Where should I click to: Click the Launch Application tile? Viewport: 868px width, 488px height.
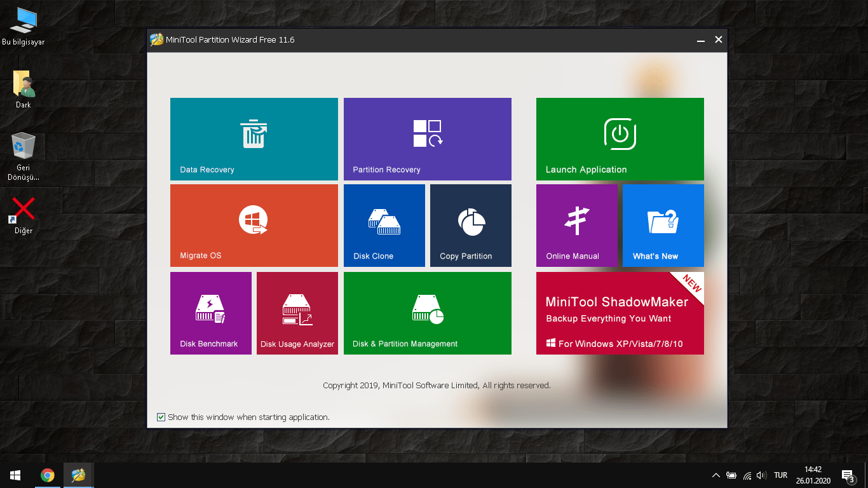tap(620, 139)
